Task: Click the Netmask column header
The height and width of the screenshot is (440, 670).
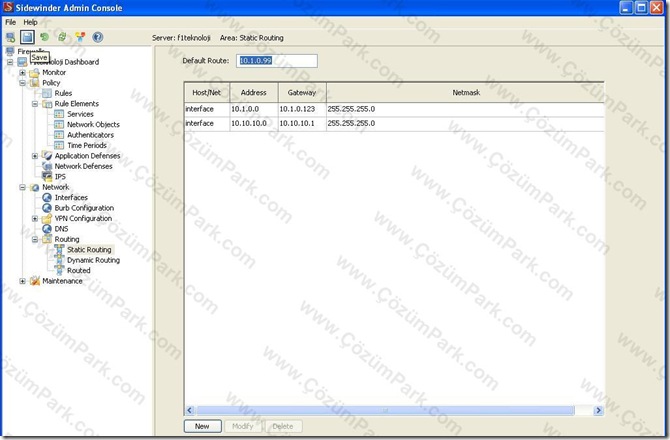Action: (x=466, y=92)
